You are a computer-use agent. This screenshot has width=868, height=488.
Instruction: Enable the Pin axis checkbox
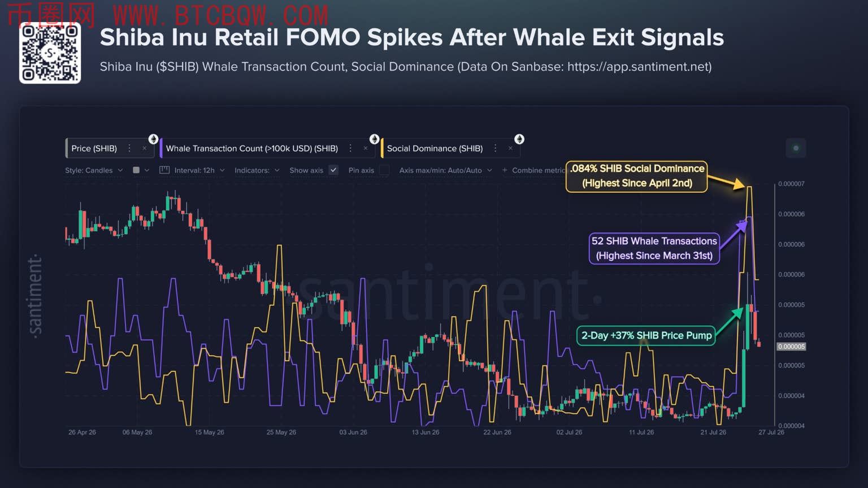click(384, 170)
